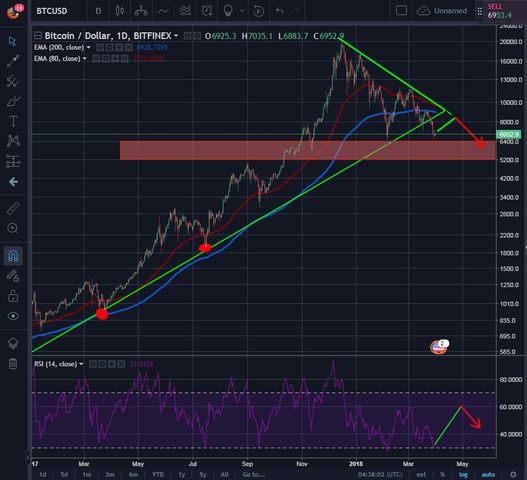Toggle the magnet snap mode
Screen dimensions: 527x480
[13, 256]
